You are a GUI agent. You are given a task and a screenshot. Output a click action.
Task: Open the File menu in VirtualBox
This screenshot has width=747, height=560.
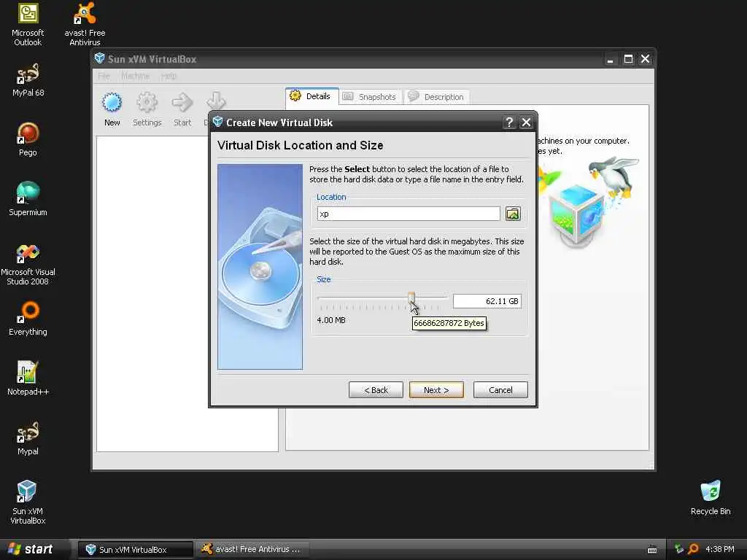(104, 76)
